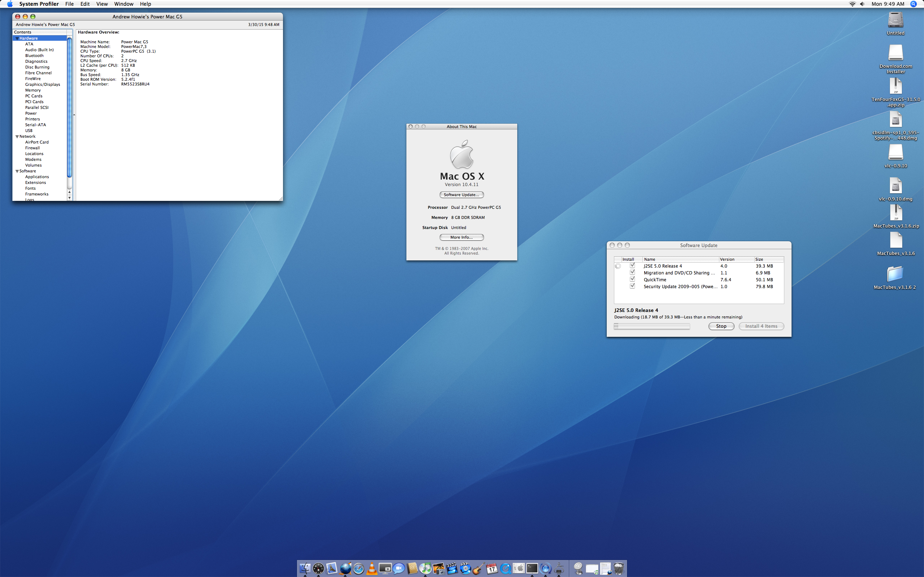Open the Trash in dock
924x577 pixels.
click(619, 568)
